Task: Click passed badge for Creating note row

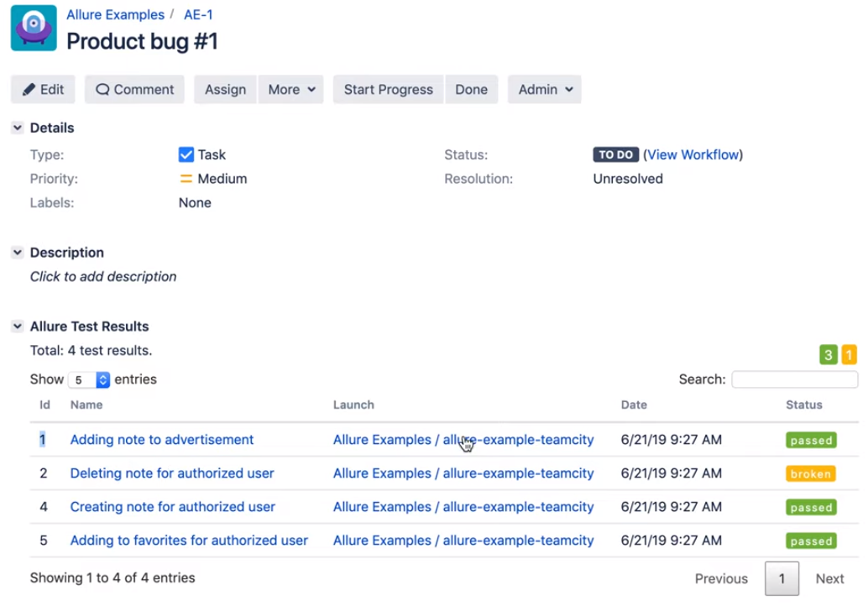Action: click(x=811, y=508)
